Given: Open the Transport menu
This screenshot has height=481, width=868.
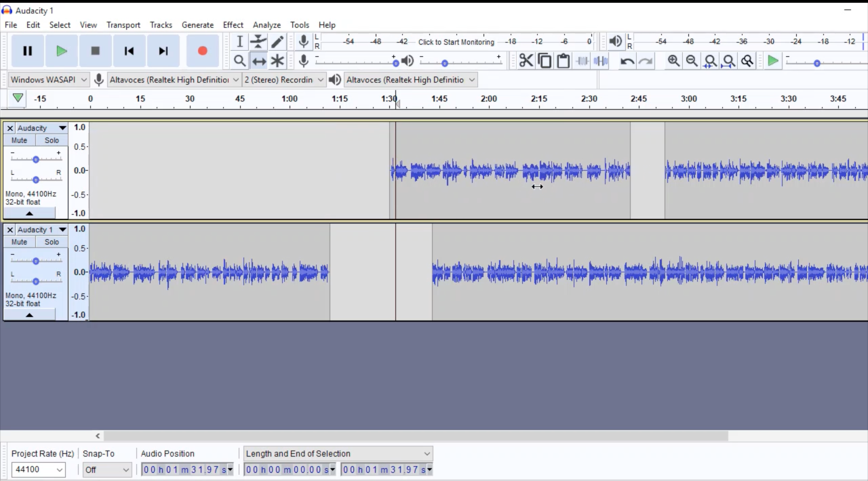Looking at the screenshot, I should point(123,25).
